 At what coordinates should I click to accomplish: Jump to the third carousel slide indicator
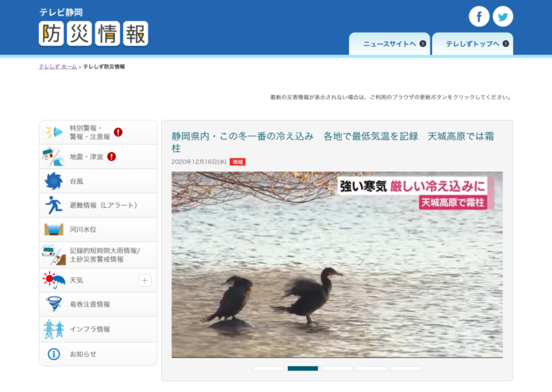pos(337,368)
